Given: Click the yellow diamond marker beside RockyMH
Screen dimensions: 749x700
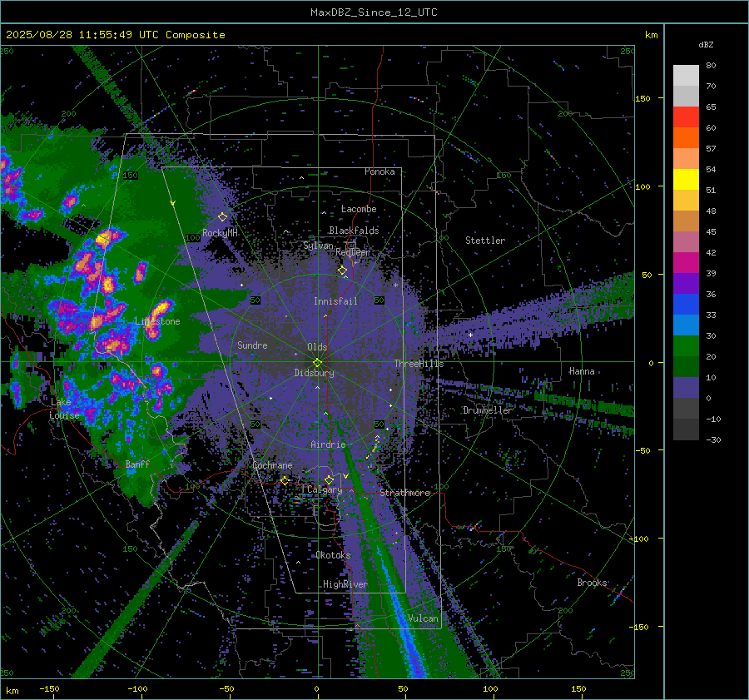Looking at the screenshot, I should 222,217.
